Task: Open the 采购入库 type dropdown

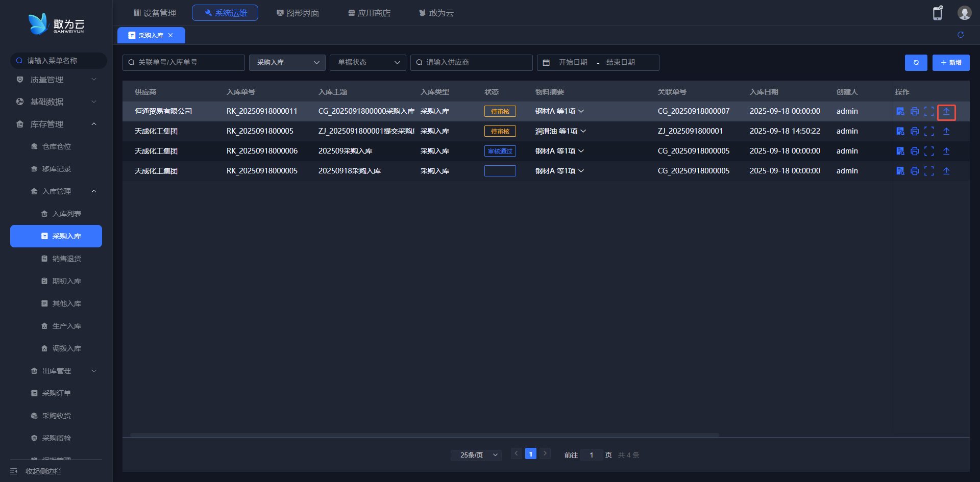Action: [x=287, y=63]
